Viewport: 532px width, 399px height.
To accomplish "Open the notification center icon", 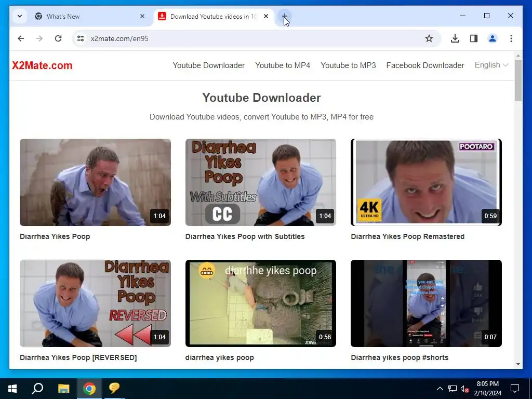I will pyautogui.click(x=515, y=389).
